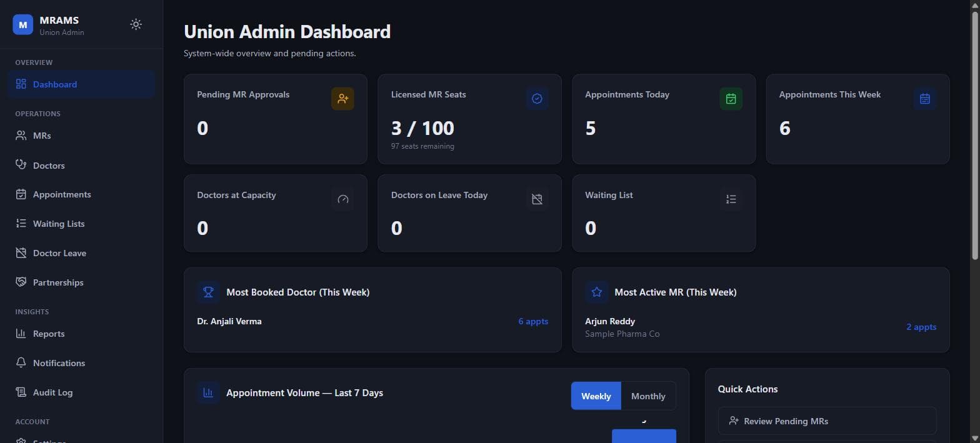Click the Notifications bell icon in sidebar
The height and width of the screenshot is (443, 980).
(21, 363)
